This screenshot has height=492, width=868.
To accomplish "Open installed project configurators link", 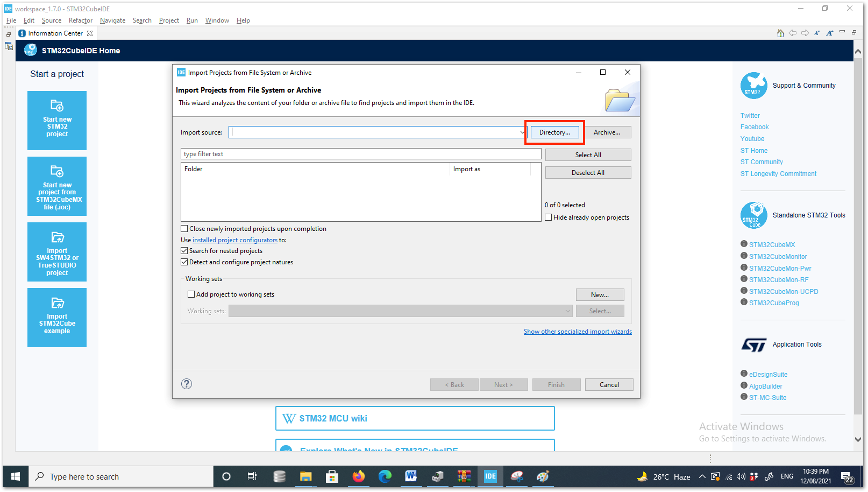I will [235, 240].
